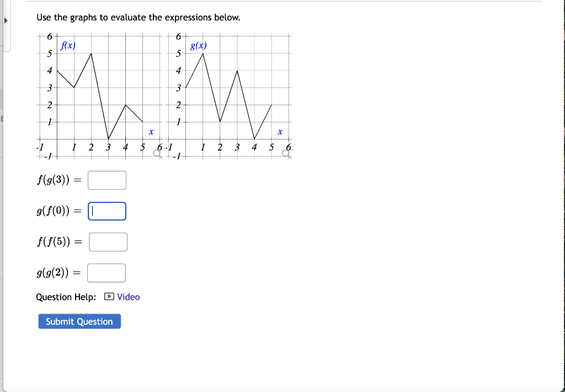Click the blue f(x) label on the left graph
The width and height of the screenshot is (565, 392).
67,46
